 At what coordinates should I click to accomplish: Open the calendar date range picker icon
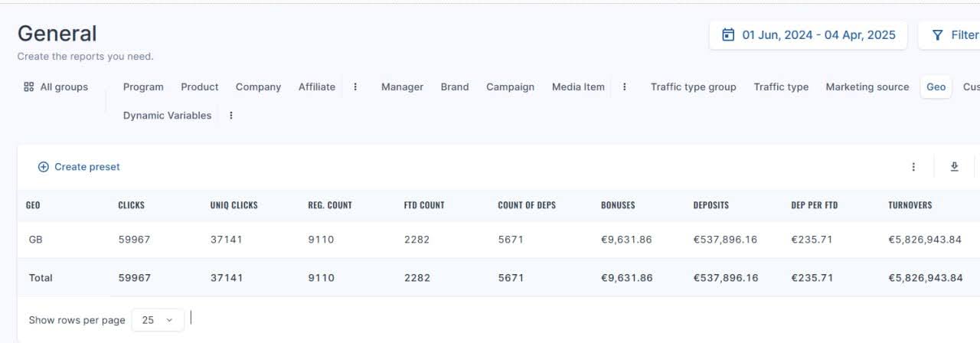728,34
